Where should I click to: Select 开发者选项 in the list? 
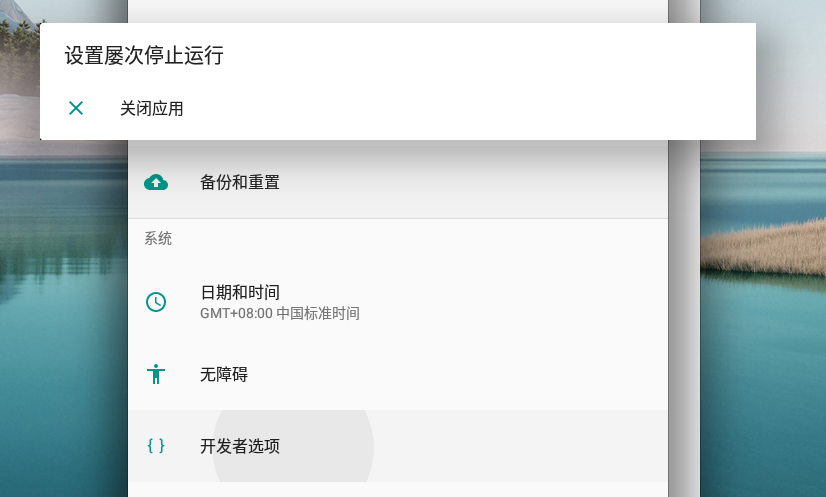click(x=240, y=446)
